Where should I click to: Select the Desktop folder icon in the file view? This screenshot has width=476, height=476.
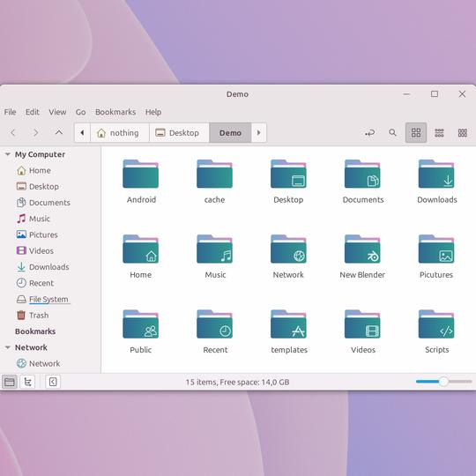click(288, 174)
